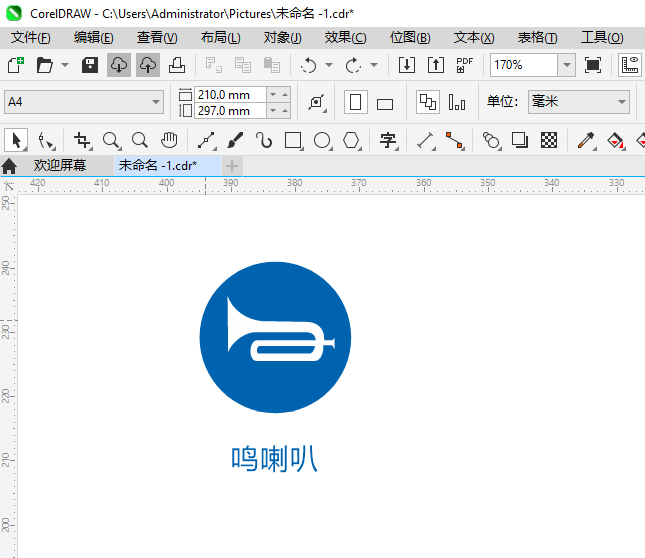The width and height of the screenshot is (645, 558).
Task: Select the Freehand line tool
Action: pos(207,141)
